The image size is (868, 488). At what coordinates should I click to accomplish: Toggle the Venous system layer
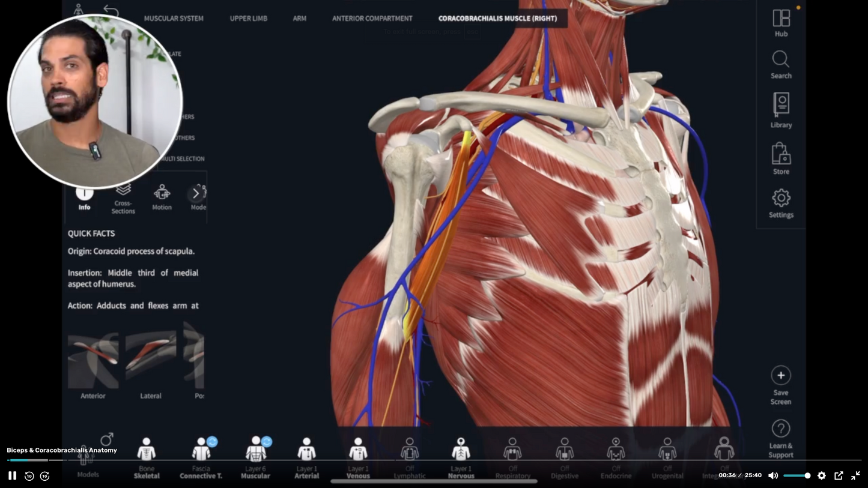point(358,458)
